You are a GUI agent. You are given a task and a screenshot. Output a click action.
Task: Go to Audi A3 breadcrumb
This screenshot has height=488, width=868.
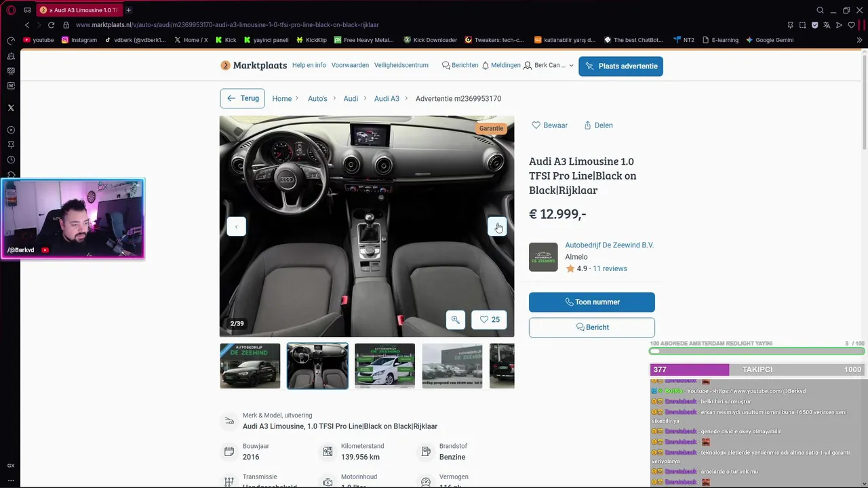tap(387, 99)
